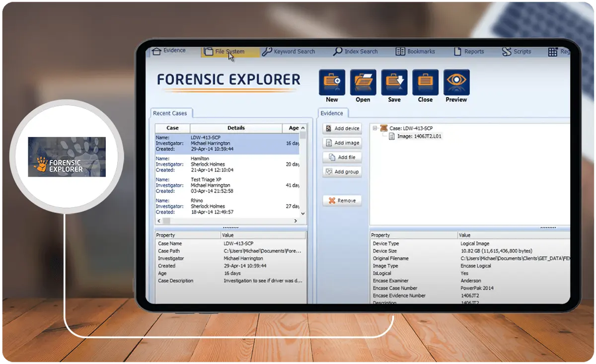This screenshot has width=596, height=364.
Task: Open the Scripts tab
Action: click(x=516, y=52)
